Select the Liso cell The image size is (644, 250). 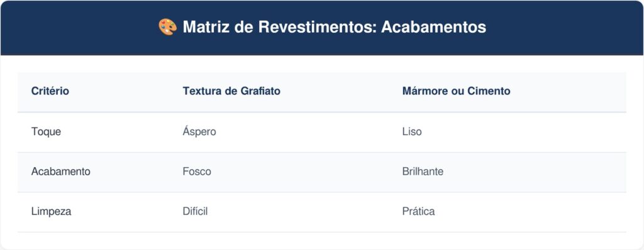(x=412, y=132)
